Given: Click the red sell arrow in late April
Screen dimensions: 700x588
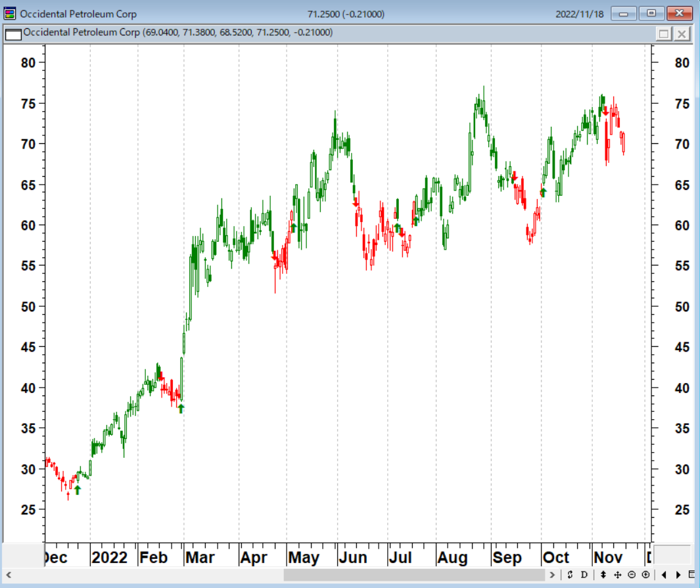Looking at the screenshot, I should 274,256.
